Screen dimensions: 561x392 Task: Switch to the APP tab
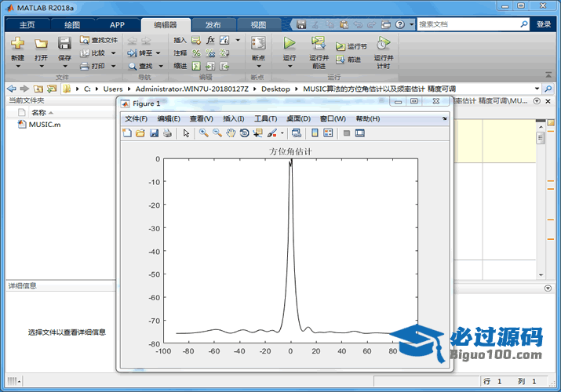[x=117, y=24]
